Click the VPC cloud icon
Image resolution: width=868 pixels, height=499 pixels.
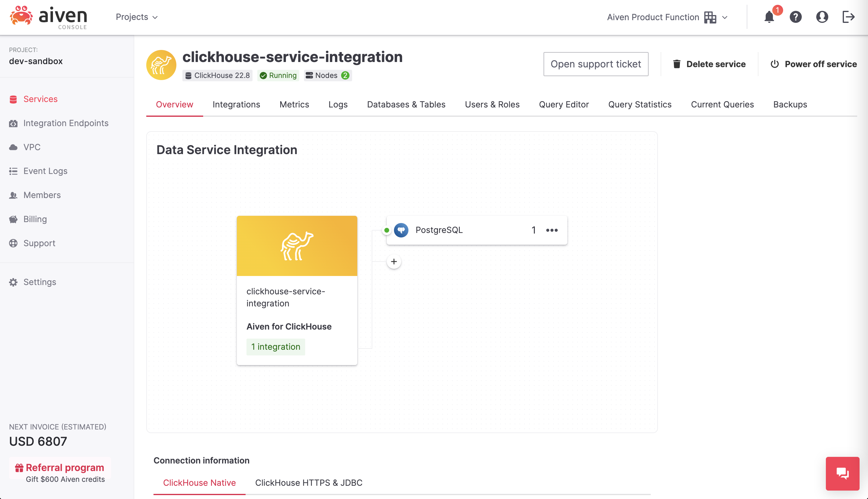(x=13, y=147)
